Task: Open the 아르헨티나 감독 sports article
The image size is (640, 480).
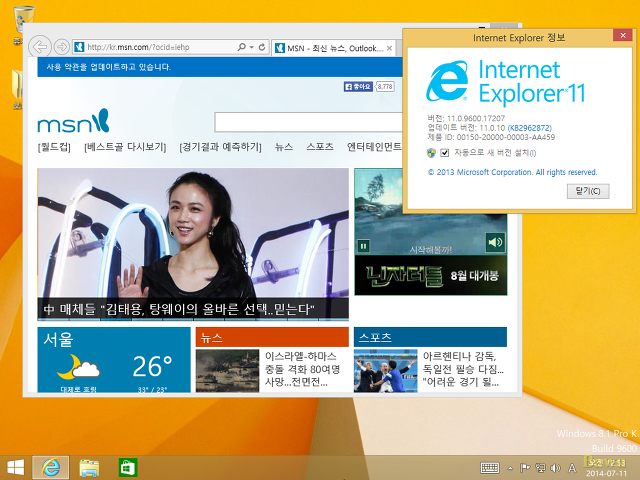Action: 463,369
